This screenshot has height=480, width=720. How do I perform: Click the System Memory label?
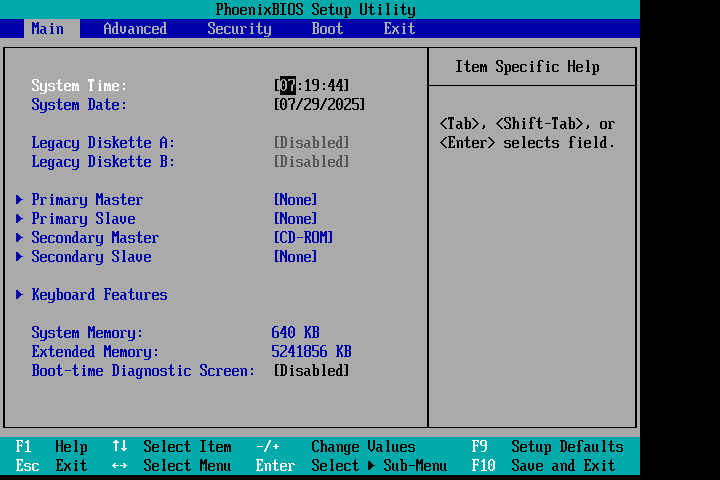point(87,333)
